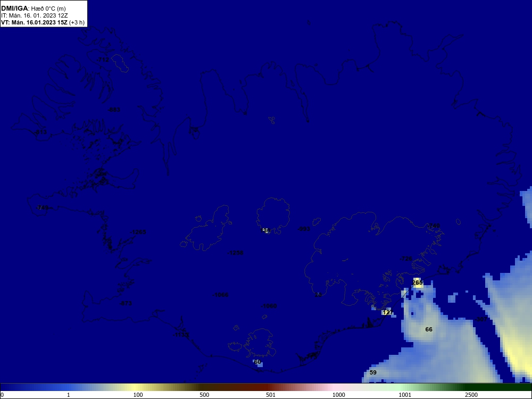Click legend label 1000
Screen dimensions: 532x399
[338, 395]
